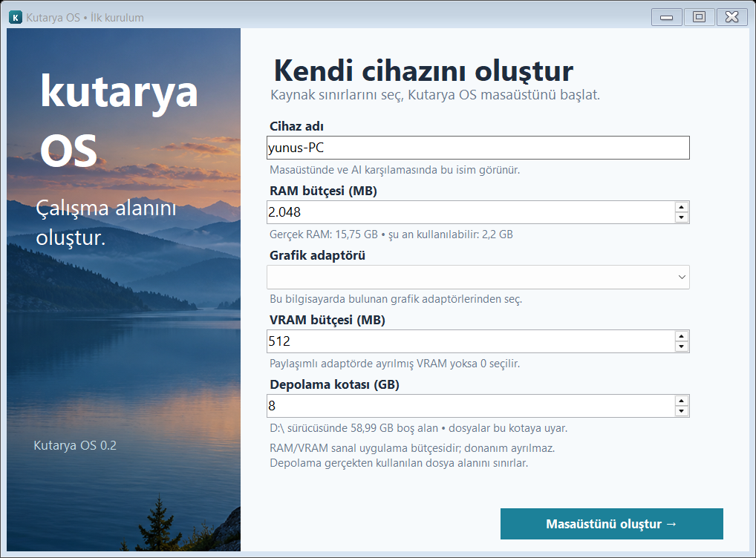This screenshot has height=558, width=756.
Task: Increase Depolama kotası with the up arrow
Action: 681,401
